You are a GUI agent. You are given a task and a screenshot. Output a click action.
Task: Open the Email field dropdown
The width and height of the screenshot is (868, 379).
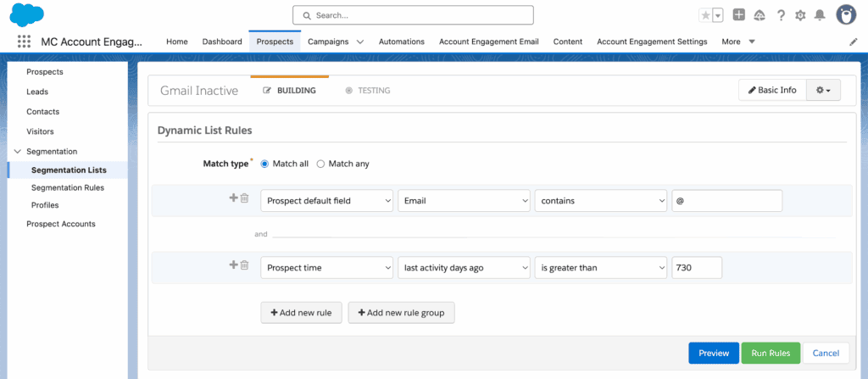464,201
